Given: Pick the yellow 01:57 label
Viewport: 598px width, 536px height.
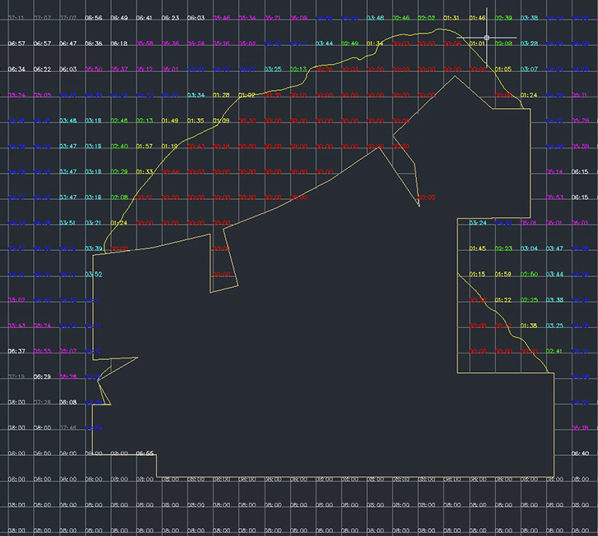Looking at the screenshot, I should pyautogui.click(x=145, y=146).
